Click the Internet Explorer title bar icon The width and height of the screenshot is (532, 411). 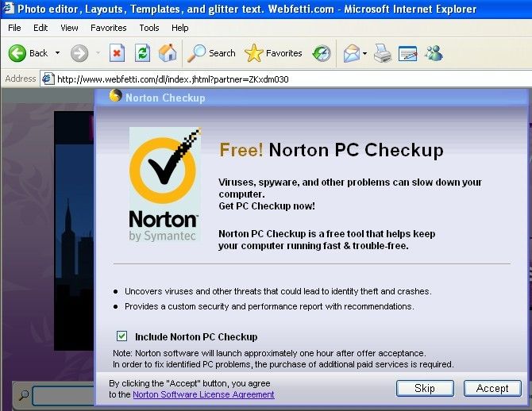8,8
